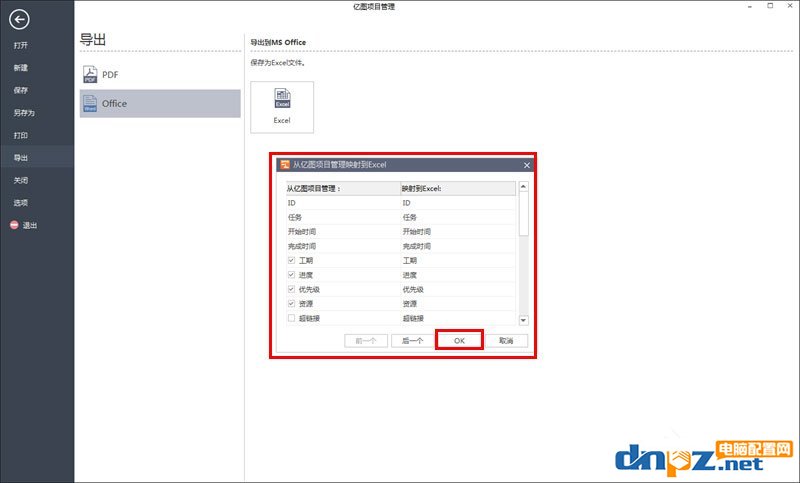The image size is (800, 483).
Task: Open the 打开 menu item
Action: 21,45
